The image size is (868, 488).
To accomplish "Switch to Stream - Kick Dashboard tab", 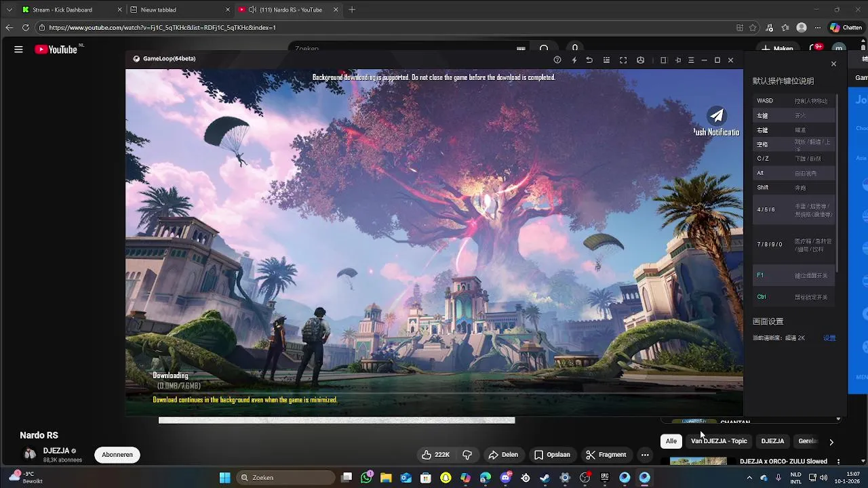I will coord(71,9).
